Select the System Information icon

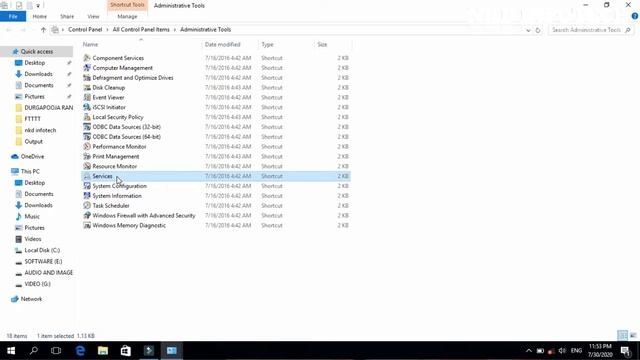(x=87, y=196)
